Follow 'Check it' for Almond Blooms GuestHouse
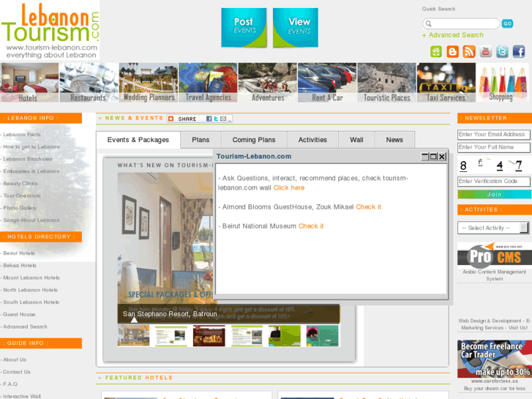The height and width of the screenshot is (399, 532). (x=369, y=206)
